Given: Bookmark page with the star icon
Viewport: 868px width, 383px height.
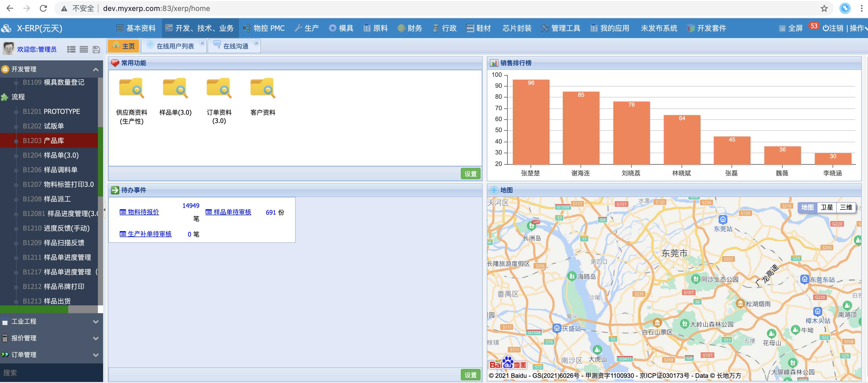Looking at the screenshot, I should (x=824, y=8).
